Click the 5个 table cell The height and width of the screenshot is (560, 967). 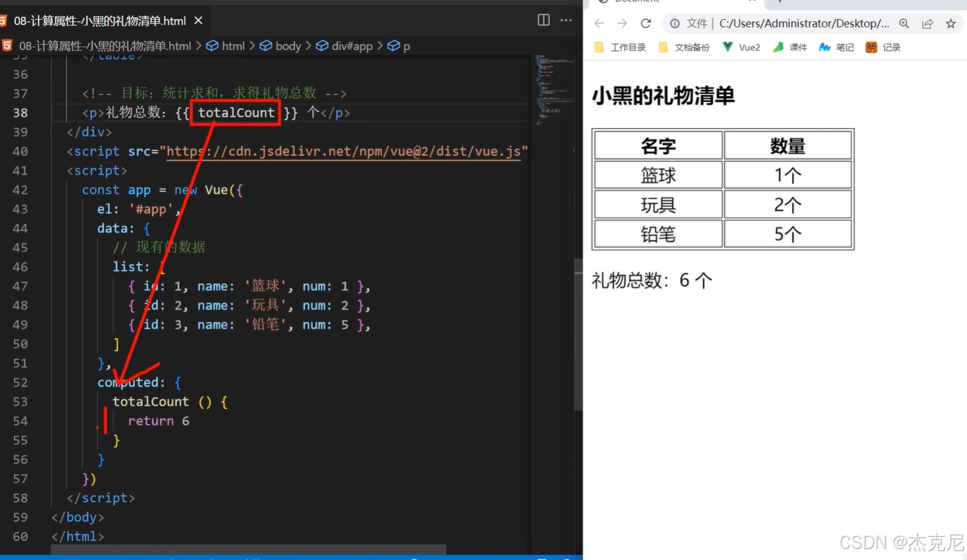tap(788, 234)
